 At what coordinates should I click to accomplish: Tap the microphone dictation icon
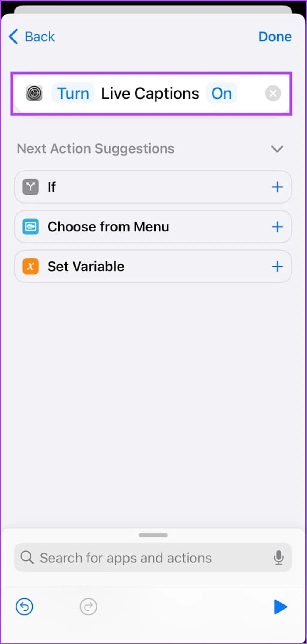tap(279, 558)
